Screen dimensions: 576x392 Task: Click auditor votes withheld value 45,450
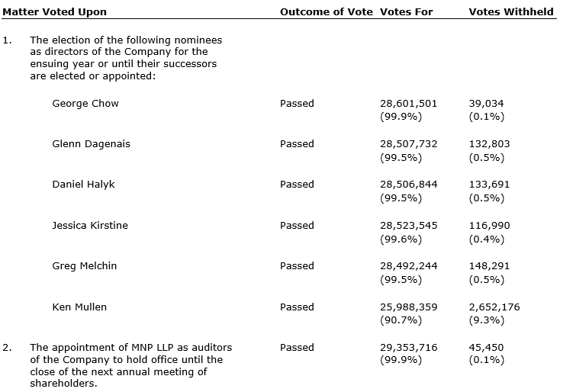[486, 347]
